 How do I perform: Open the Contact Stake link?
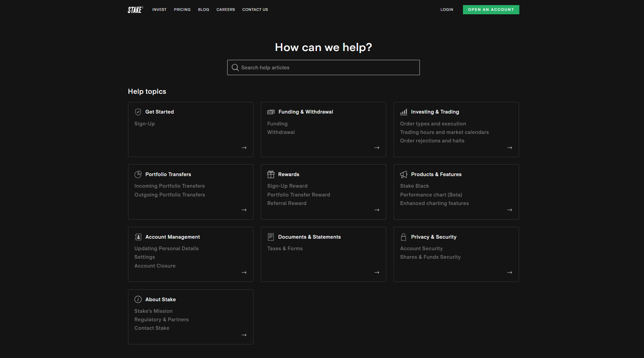click(x=152, y=328)
